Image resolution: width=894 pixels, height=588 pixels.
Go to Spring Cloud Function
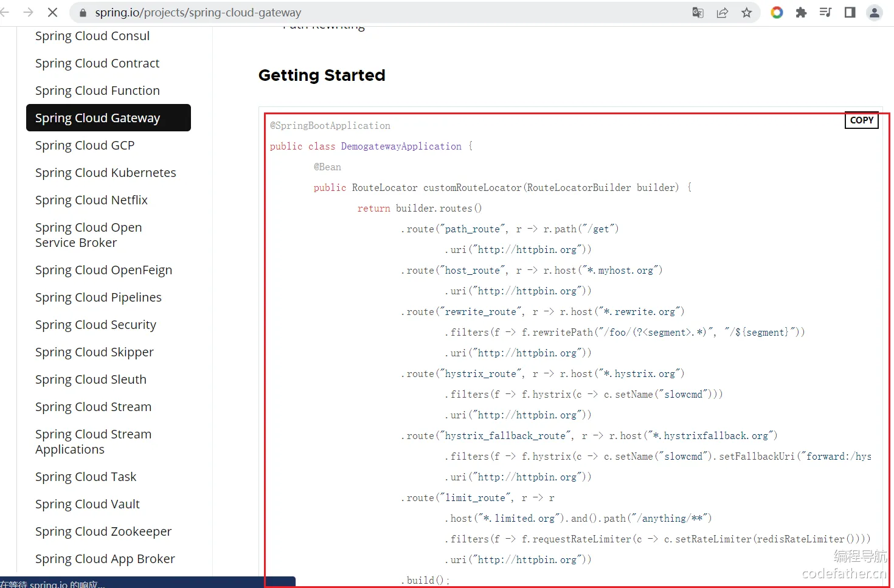click(x=97, y=91)
